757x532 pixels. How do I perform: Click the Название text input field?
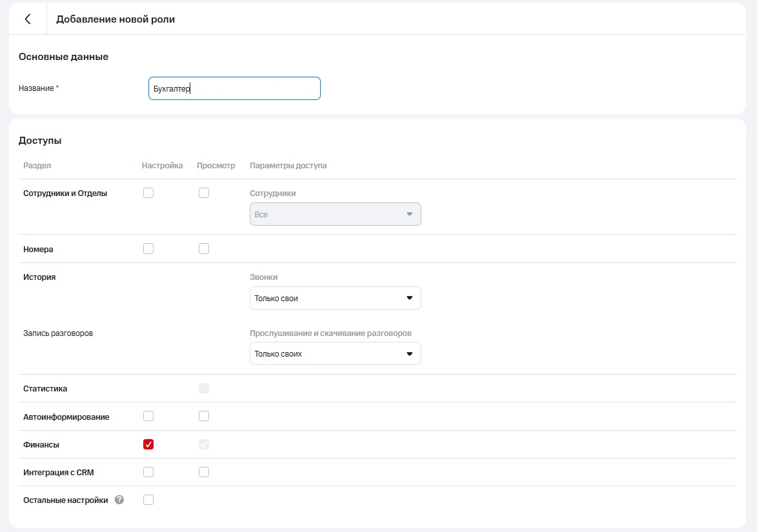click(x=234, y=89)
